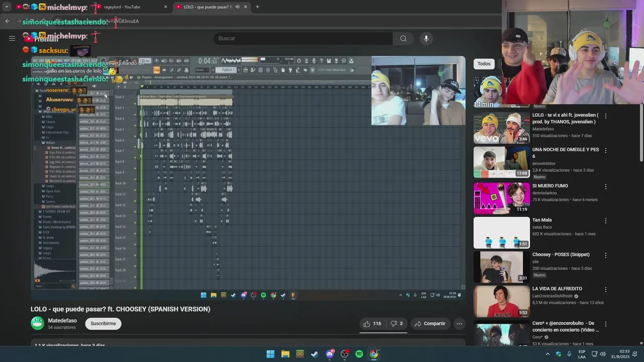
Task: Open volume tray icon
Action: 603,354
